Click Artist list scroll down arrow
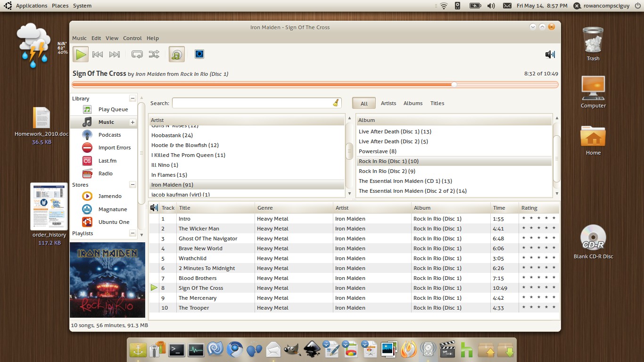644x362 pixels. [x=349, y=193]
